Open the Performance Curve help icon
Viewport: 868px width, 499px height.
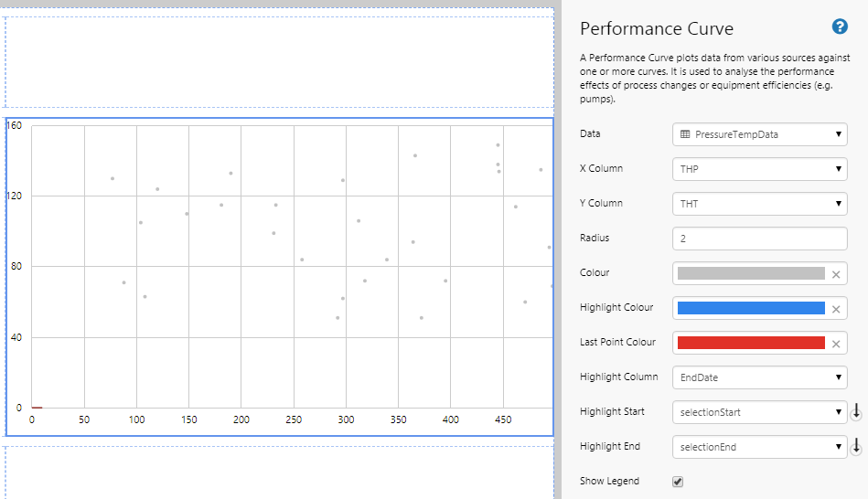[840, 27]
